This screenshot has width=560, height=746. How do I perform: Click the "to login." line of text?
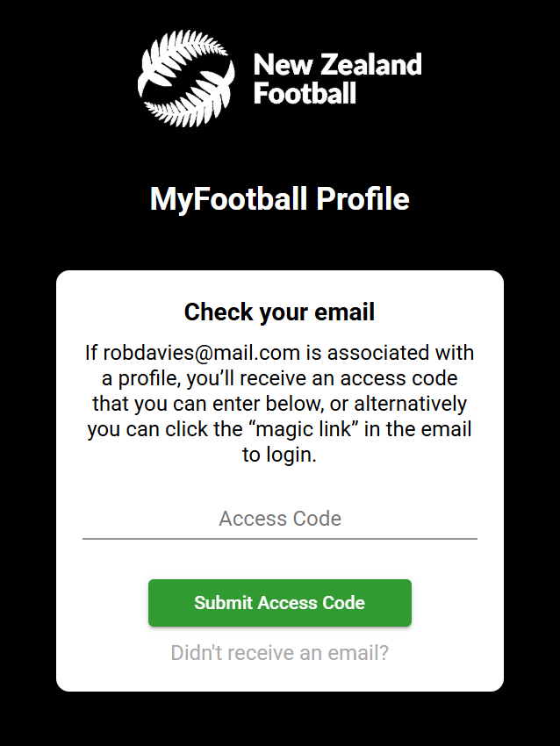pos(279,455)
